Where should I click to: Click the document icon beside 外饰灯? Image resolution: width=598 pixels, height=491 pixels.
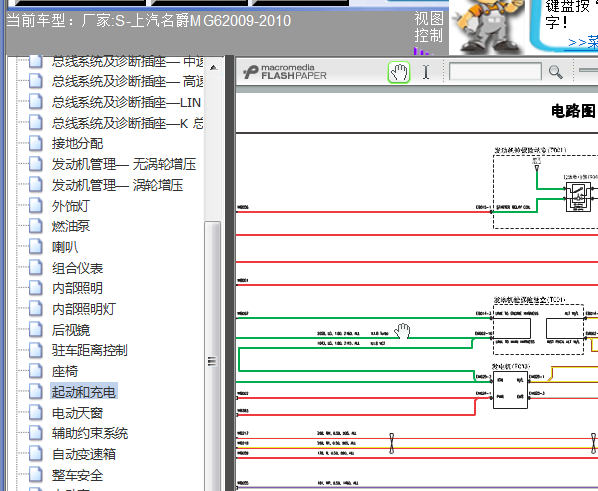[x=36, y=206]
